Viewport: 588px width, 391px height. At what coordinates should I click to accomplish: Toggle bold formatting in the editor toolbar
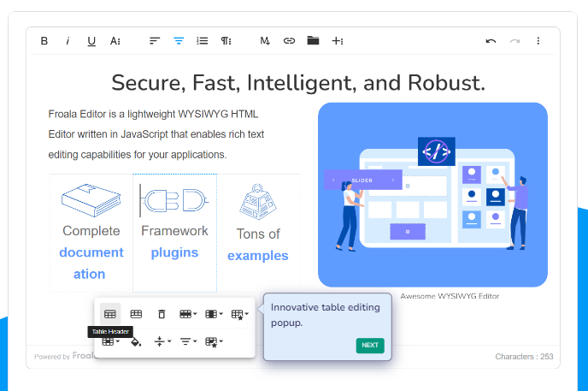coord(44,41)
